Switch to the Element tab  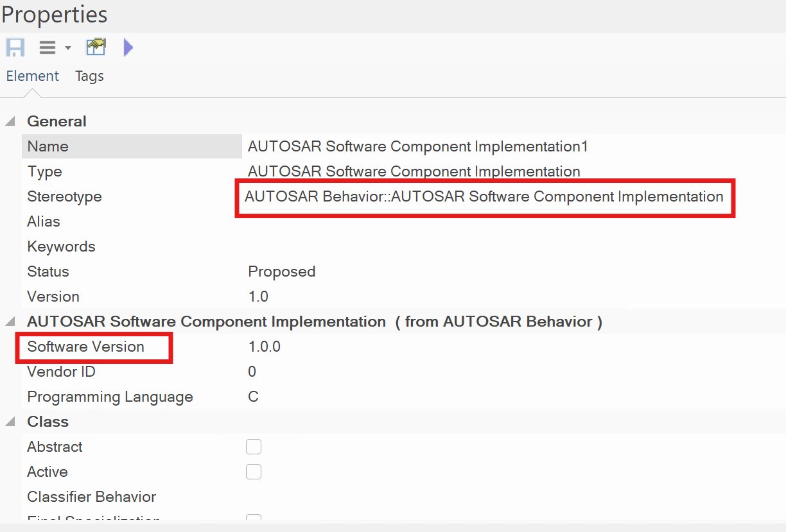(32, 76)
